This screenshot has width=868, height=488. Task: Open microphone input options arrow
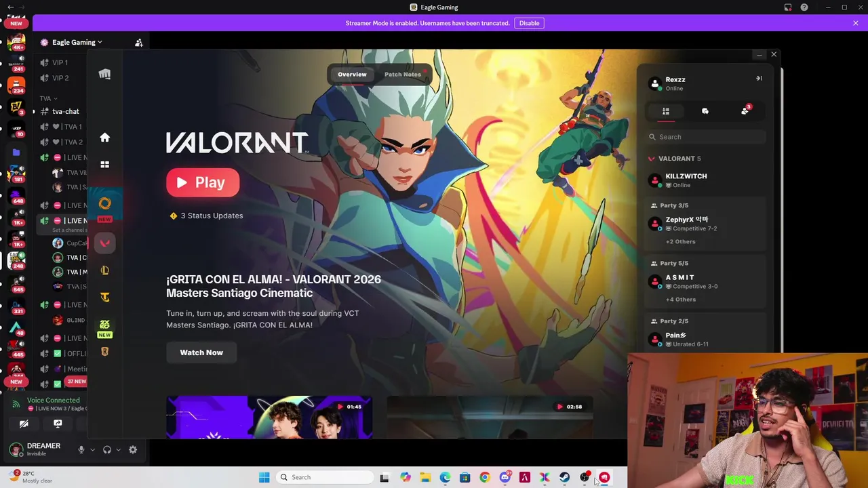92,449
